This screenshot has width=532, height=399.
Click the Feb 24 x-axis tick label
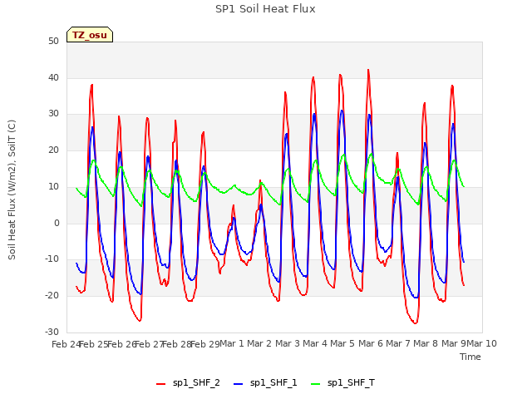[66, 344]
